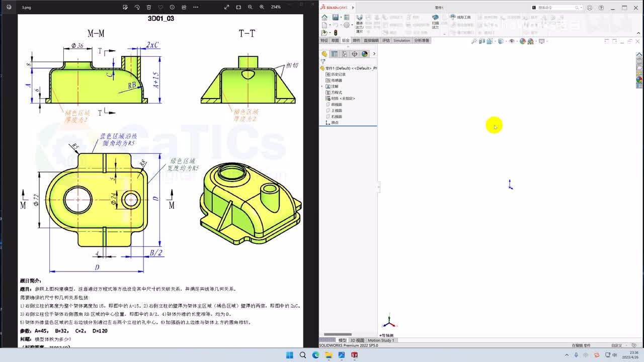Select the 右视图 plane
Screen dimensions: 644x362
click(x=334, y=117)
